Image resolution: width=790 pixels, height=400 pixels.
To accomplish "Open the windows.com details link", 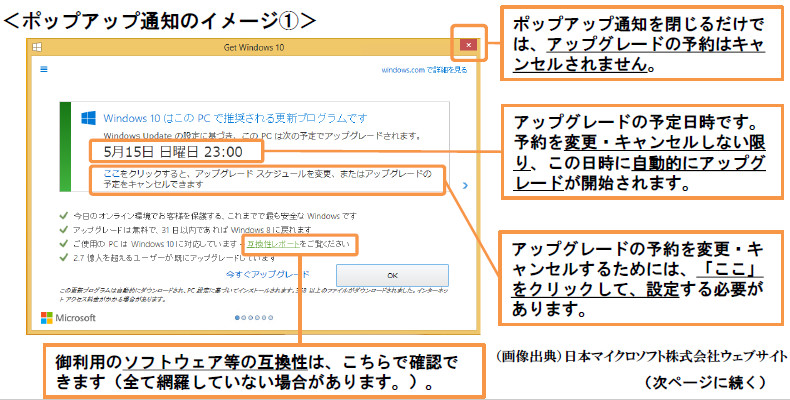I will tap(424, 70).
